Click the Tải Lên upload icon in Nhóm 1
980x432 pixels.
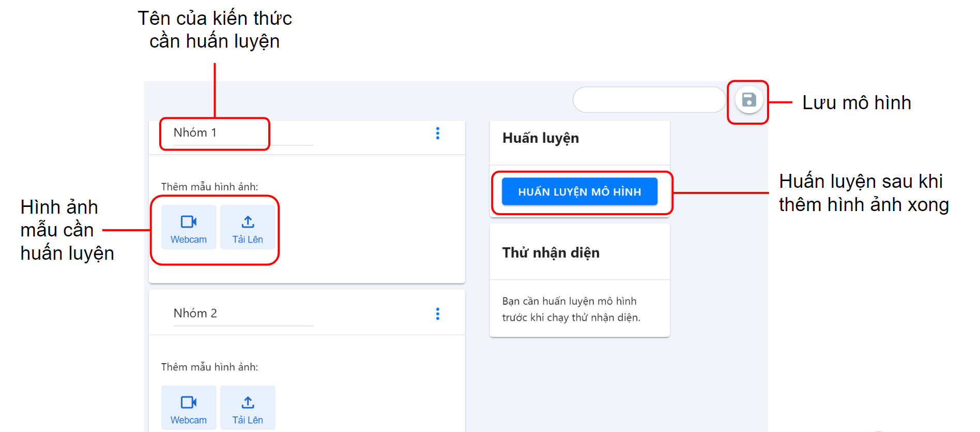pos(248,222)
